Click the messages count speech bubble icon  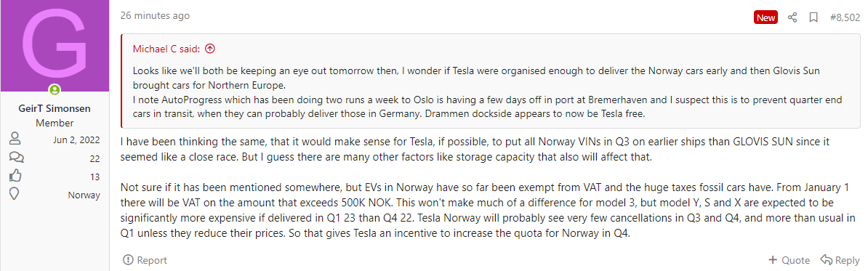click(15, 158)
